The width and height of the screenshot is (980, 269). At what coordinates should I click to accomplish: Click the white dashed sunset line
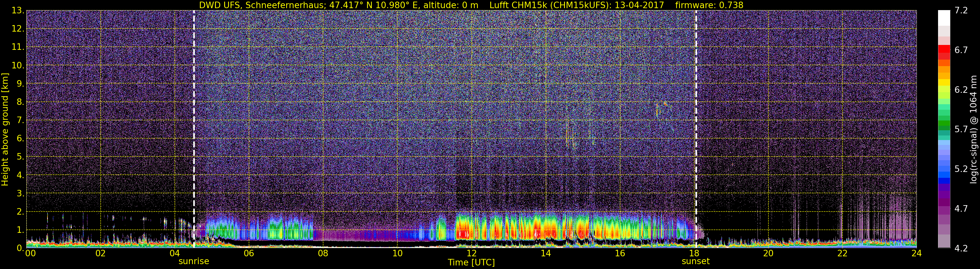coord(696,129)
